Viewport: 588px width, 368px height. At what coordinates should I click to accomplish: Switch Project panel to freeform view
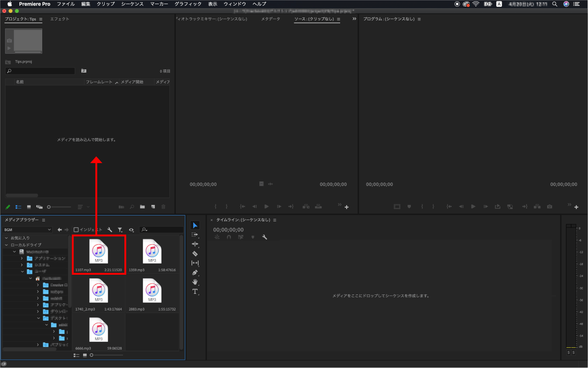(x=39, y=207)
